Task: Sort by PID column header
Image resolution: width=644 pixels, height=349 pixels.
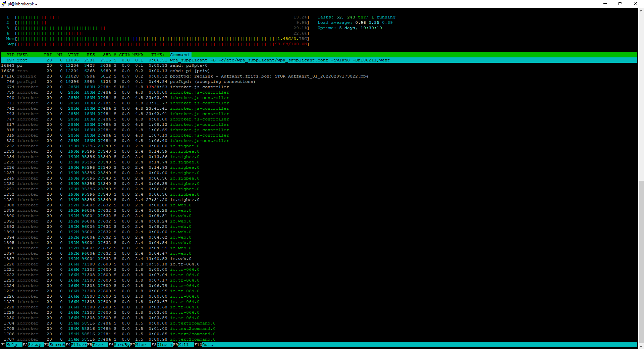Action: click(10, 55)
